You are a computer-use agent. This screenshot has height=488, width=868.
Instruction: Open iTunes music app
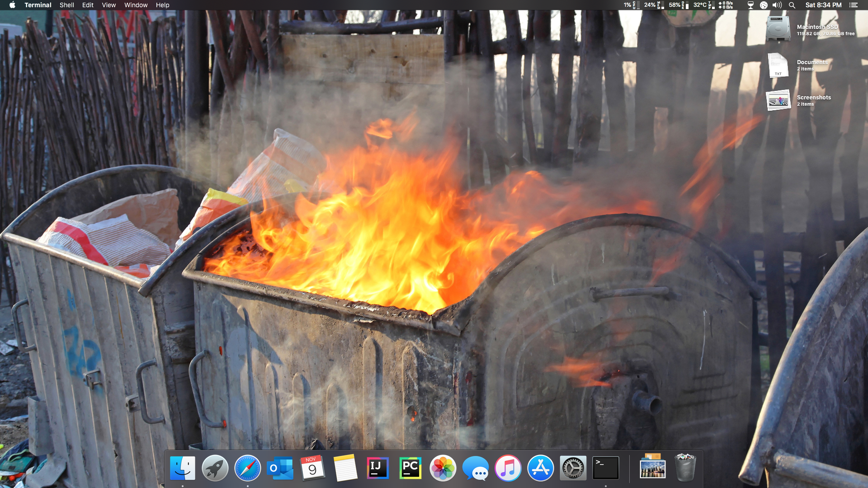[x=508, y=468]
